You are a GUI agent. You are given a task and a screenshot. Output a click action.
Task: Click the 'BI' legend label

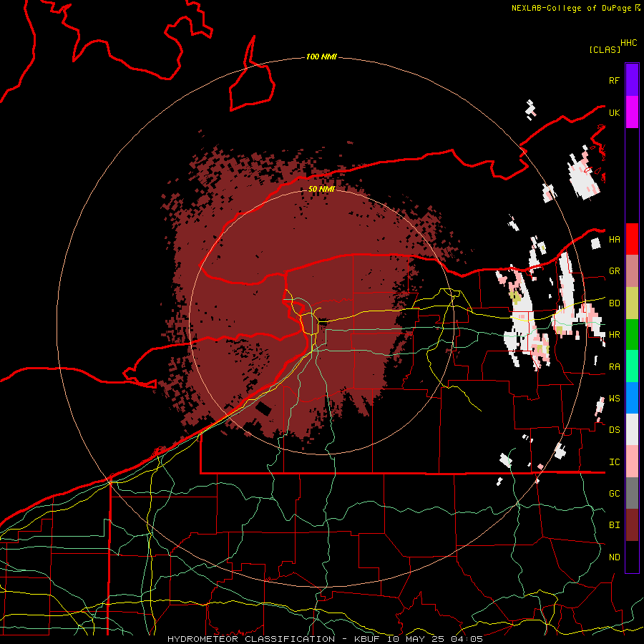[614, 525]
